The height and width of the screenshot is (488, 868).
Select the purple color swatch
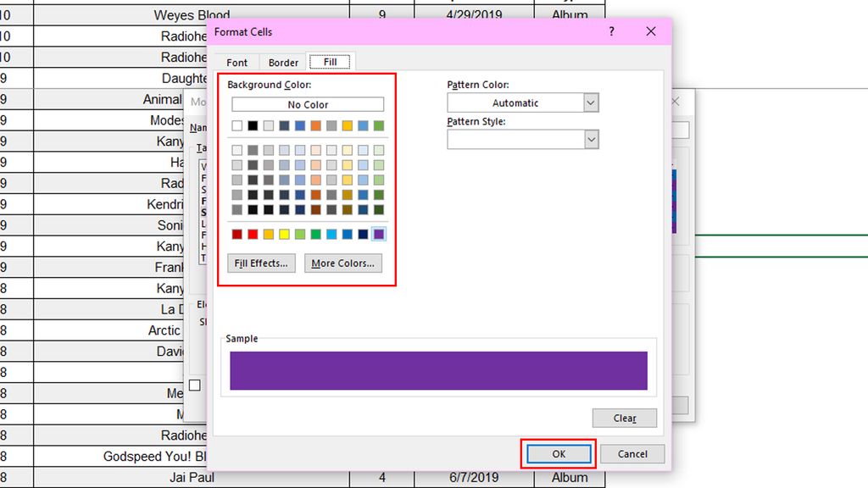pyautogui.click(x=378, y=232)
